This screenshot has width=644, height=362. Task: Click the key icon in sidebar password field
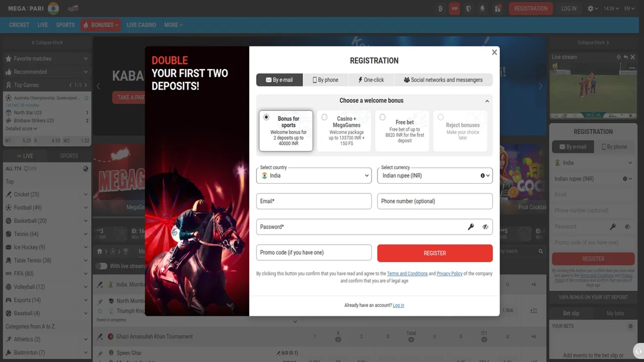pos(613,227)
